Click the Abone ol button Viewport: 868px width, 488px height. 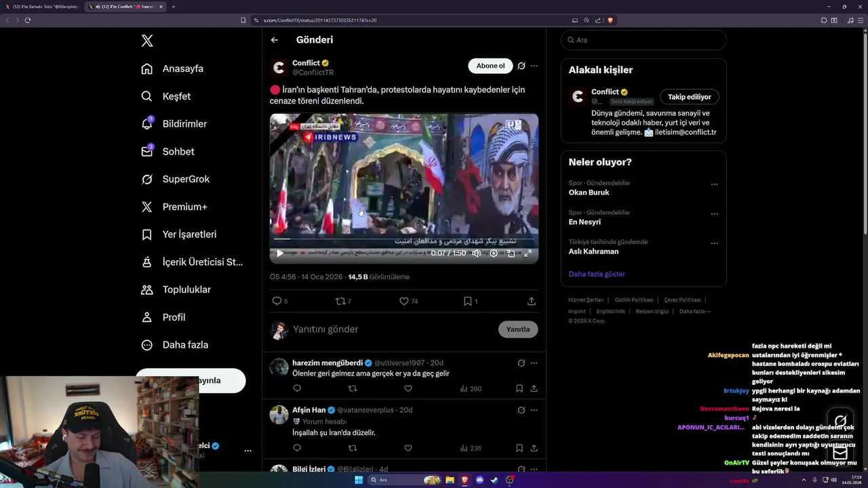click(x=490, y=66)
